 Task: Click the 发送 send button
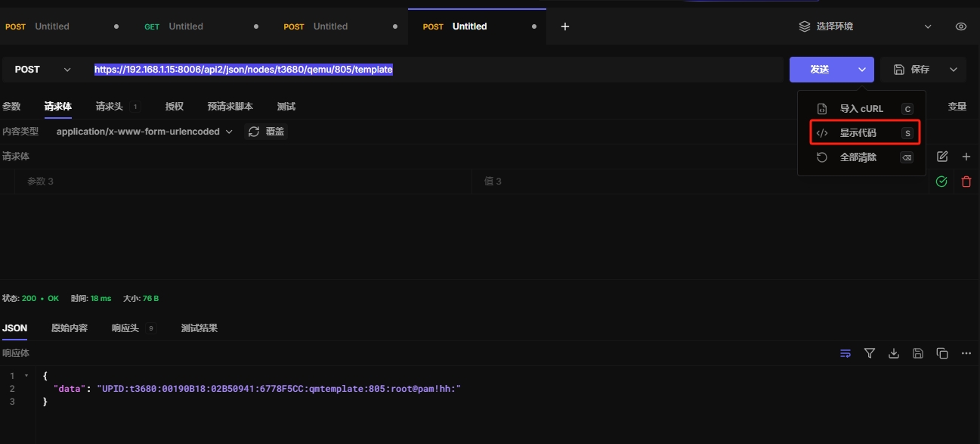coord(820,70)
